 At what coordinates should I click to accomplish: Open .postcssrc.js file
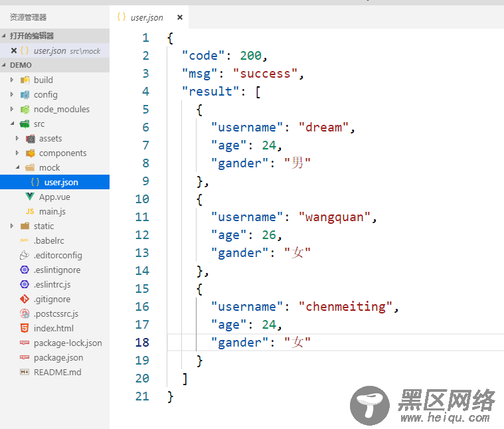(54, 313)
